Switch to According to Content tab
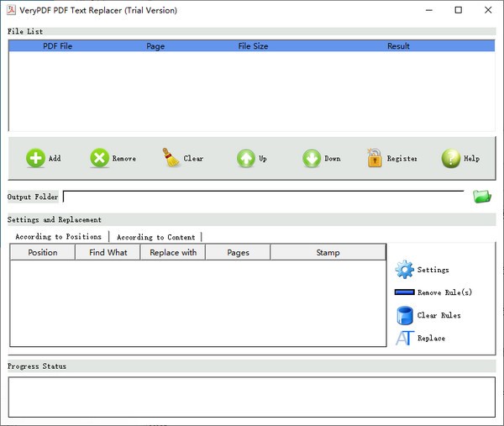The height and width of the screenshot is (426, 504). coord(156,237)
